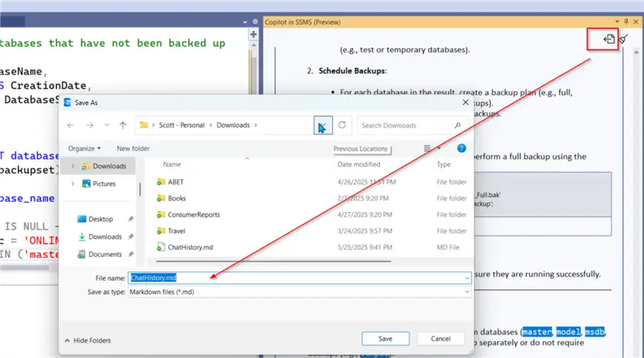Image resolution: width=644 pixels, height=358 pixels.
Task: Pin the Copilot in SSMS panel
Action: pyautogui.click(x=626, y=21)
